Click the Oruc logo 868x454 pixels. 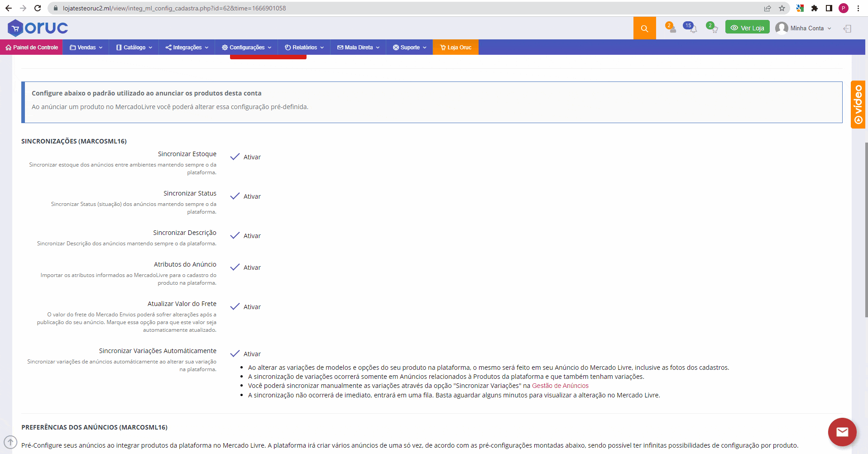pyautogui.click(x=38, y=28)
